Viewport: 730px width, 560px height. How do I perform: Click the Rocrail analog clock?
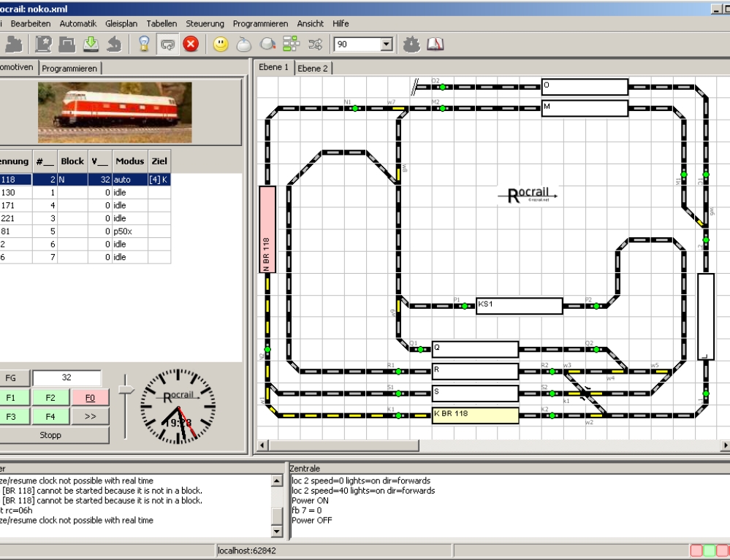coord(178,406)
